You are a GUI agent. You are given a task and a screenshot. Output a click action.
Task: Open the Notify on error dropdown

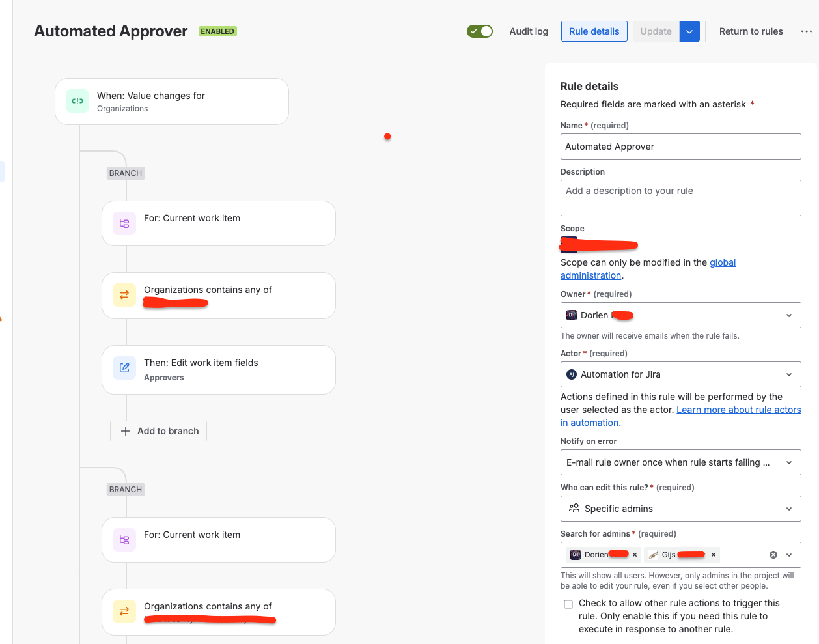pyautogui.click(x=681, y=462)
